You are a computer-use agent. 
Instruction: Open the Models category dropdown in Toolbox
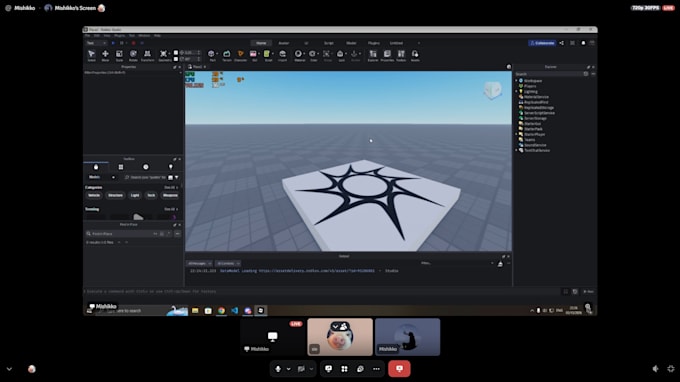click(x=102, y=177)
